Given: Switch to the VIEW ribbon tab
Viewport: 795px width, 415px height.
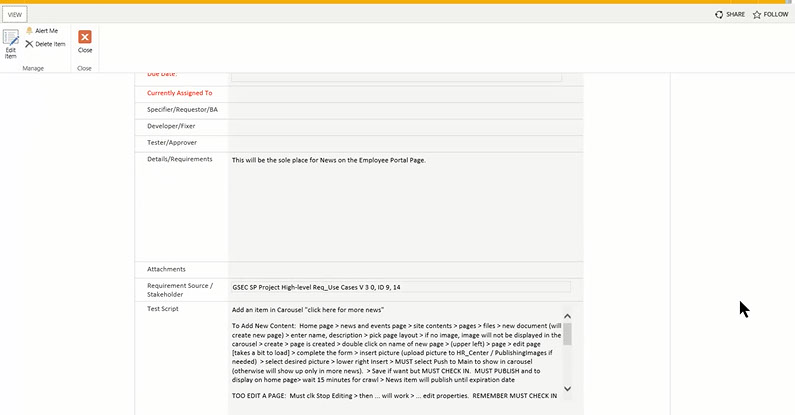Looking at the screenshot, I should pos(14,16).
